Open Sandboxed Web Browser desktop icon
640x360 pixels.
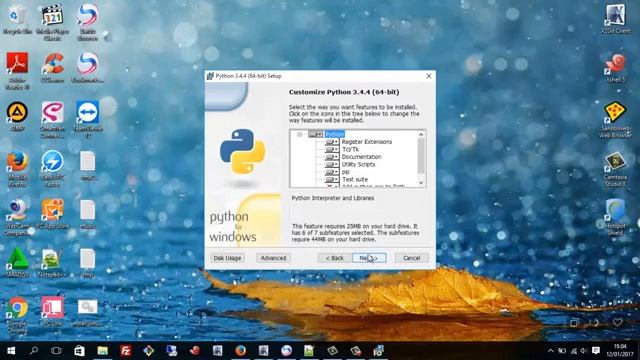click(616, 120)
